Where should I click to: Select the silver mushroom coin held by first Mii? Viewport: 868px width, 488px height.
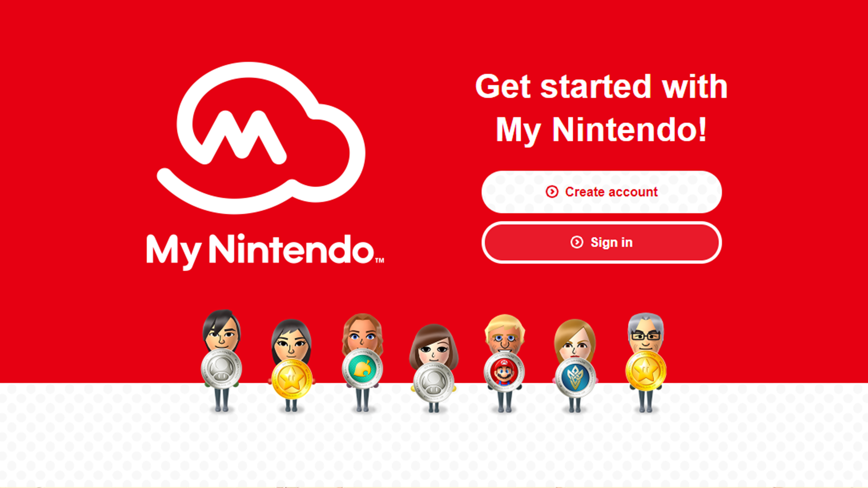(222, 368)
